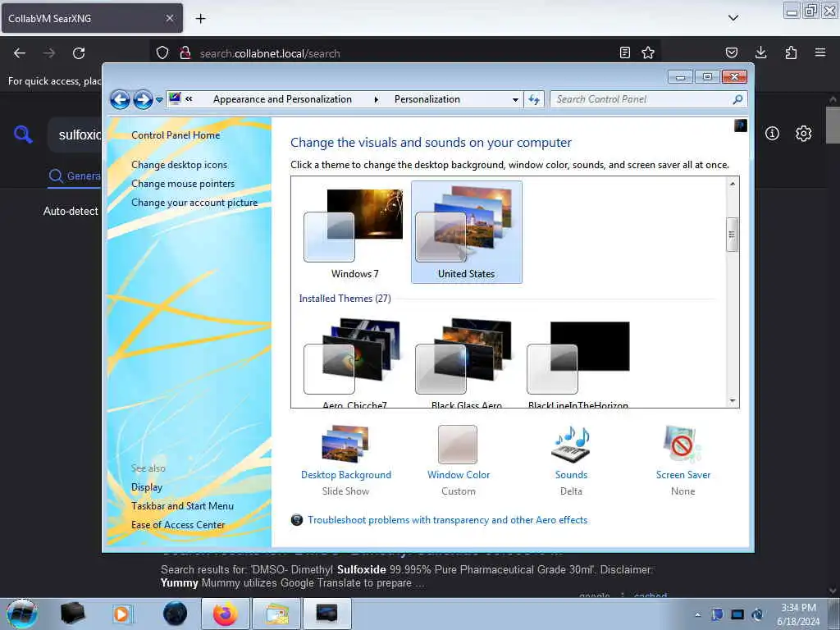Open Change your account picture link
The image size is (840, 630).
[x=194, y=203]
